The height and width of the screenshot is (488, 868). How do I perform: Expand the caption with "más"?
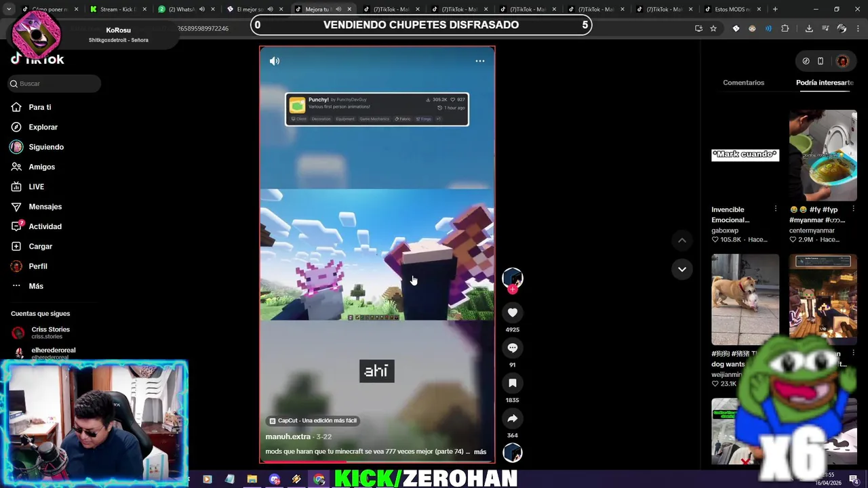pos(480,451)
